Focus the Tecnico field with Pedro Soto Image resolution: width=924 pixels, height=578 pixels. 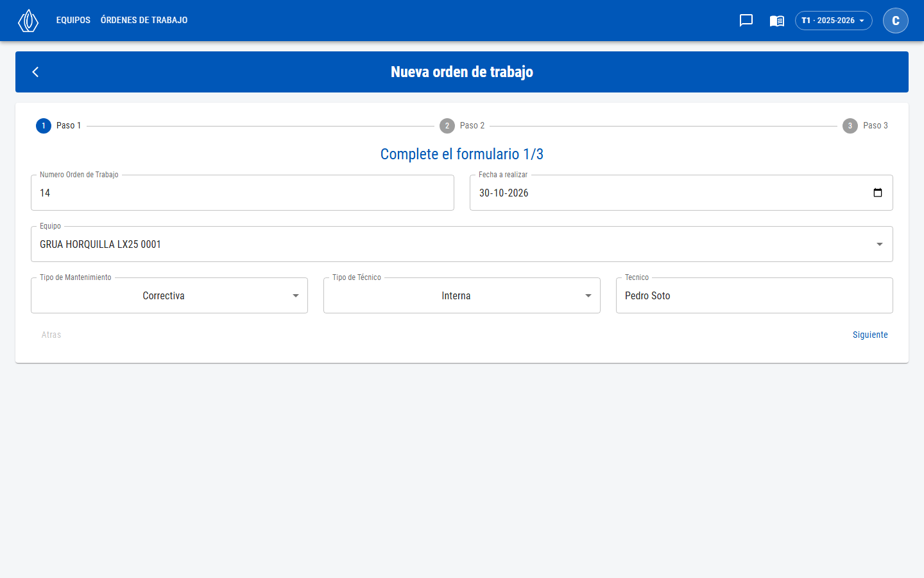[x=755, y=295]
